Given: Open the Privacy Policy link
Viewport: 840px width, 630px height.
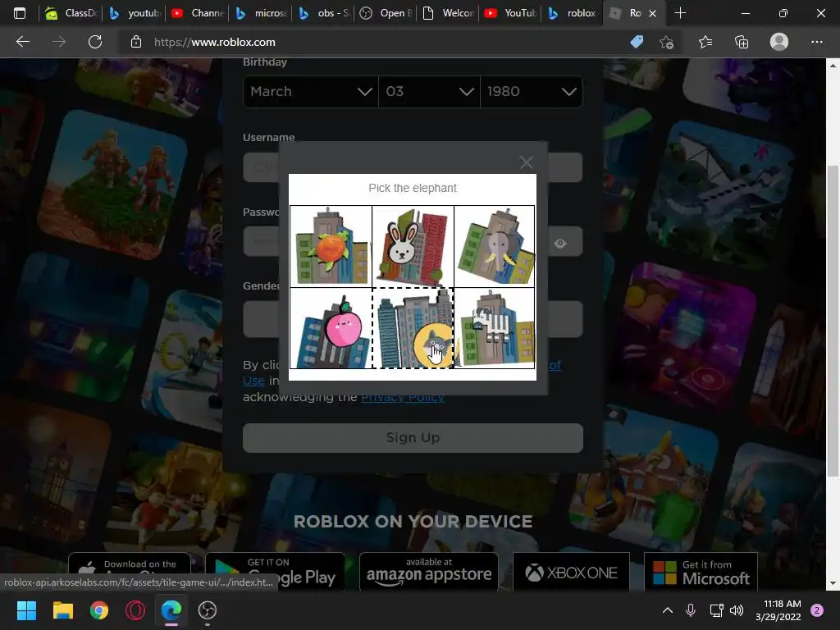Looking at the screenshot, I should click(403, 397).
